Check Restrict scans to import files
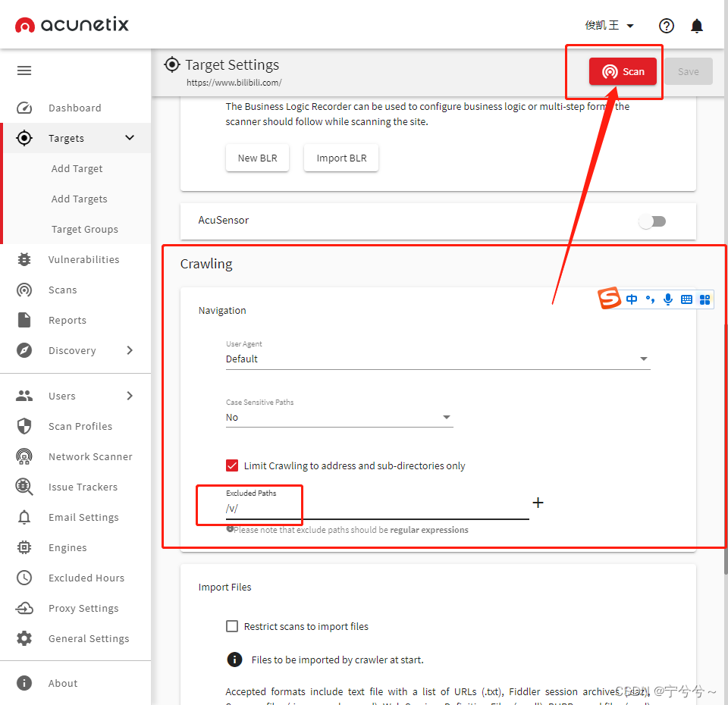Viewport: 728px width, 705px height. pos(232,627)
